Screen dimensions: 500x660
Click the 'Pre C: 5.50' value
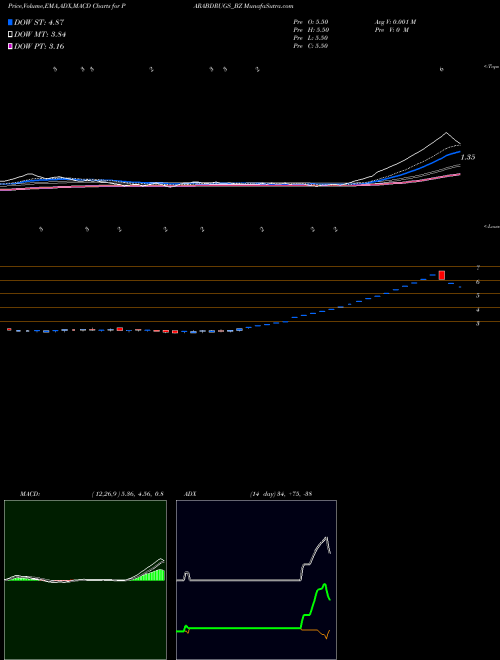311,46
